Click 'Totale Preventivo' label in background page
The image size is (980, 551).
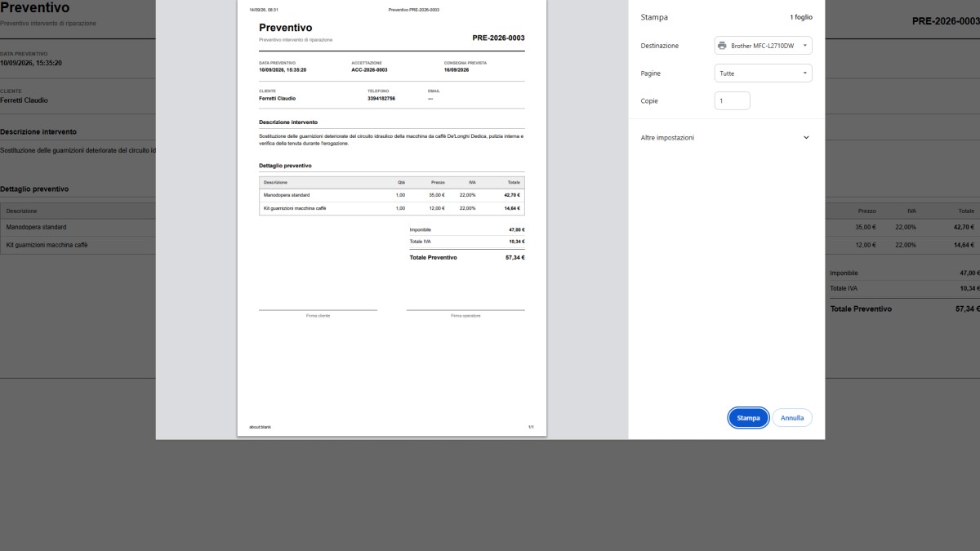[x=861, y=309]
